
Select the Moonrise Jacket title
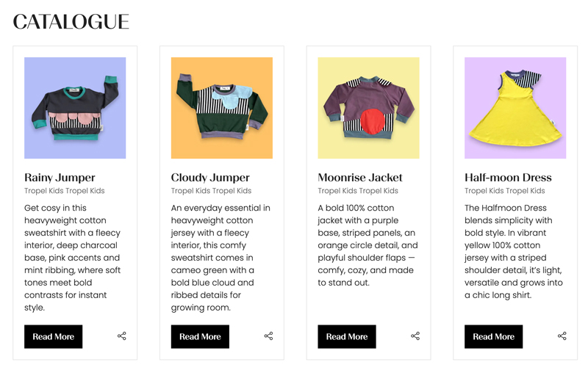coord(360,178)
